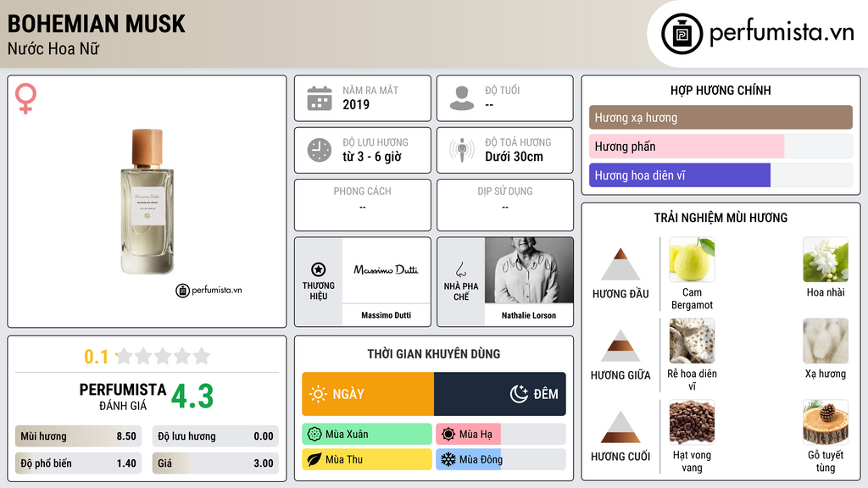Click the Bohemian Musk bottle photo
868x488 pixels.
[147, 202]
